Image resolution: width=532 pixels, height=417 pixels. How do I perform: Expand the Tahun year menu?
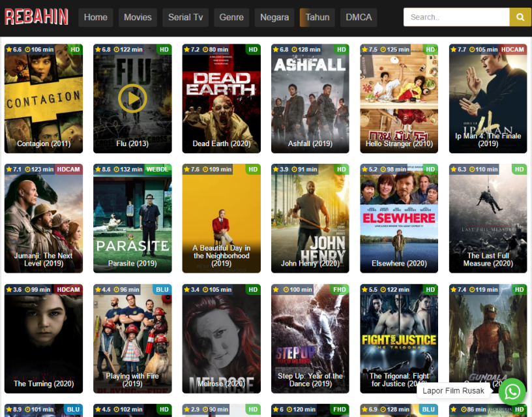[317, 18]
